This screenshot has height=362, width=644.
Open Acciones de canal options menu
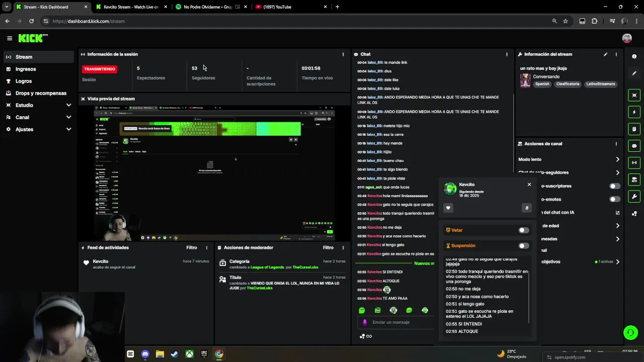coord(616,144)
